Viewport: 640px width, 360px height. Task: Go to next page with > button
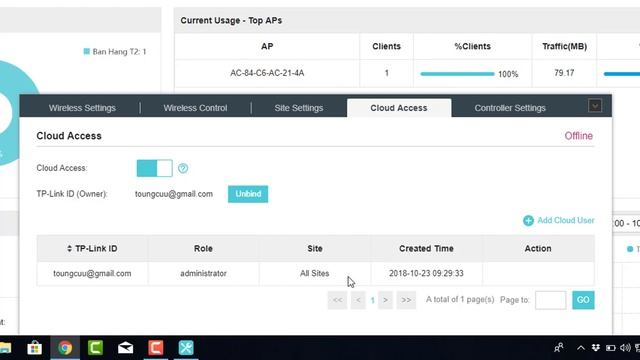[385, 300]
